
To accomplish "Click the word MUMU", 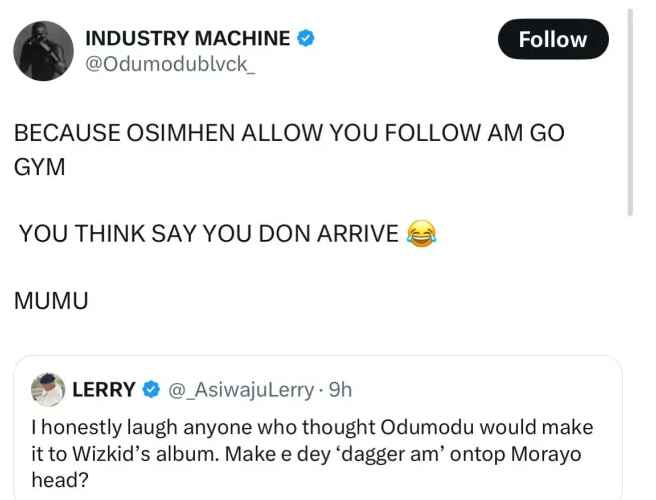I will pos(51,301).
